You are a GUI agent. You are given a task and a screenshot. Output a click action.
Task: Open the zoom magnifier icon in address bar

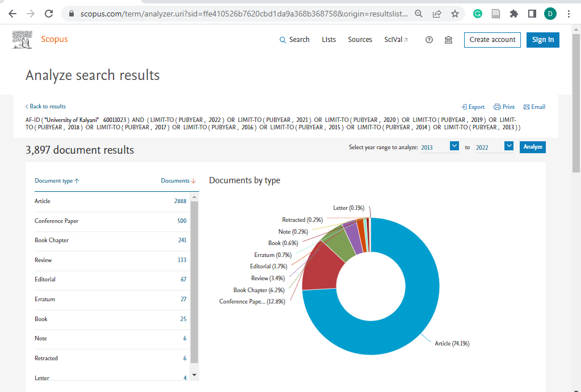click(419, 14)
